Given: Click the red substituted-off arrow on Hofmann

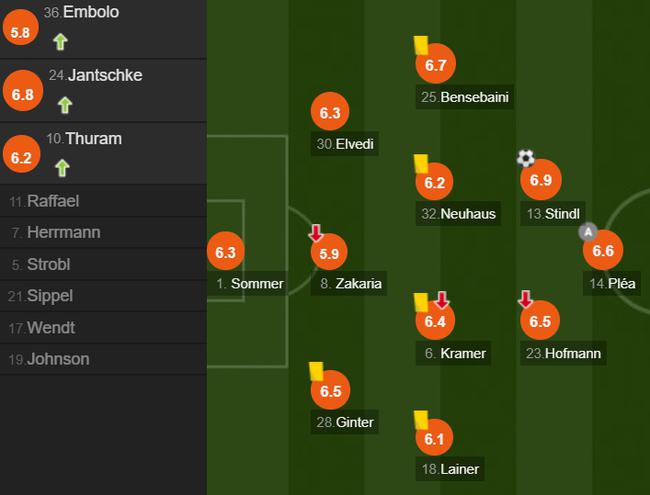Looking at the screenshot, I should 525,299.
